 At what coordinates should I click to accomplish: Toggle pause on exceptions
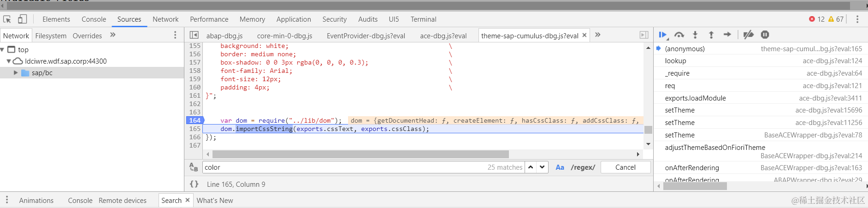pyautogui.click(x=765, y=35)
